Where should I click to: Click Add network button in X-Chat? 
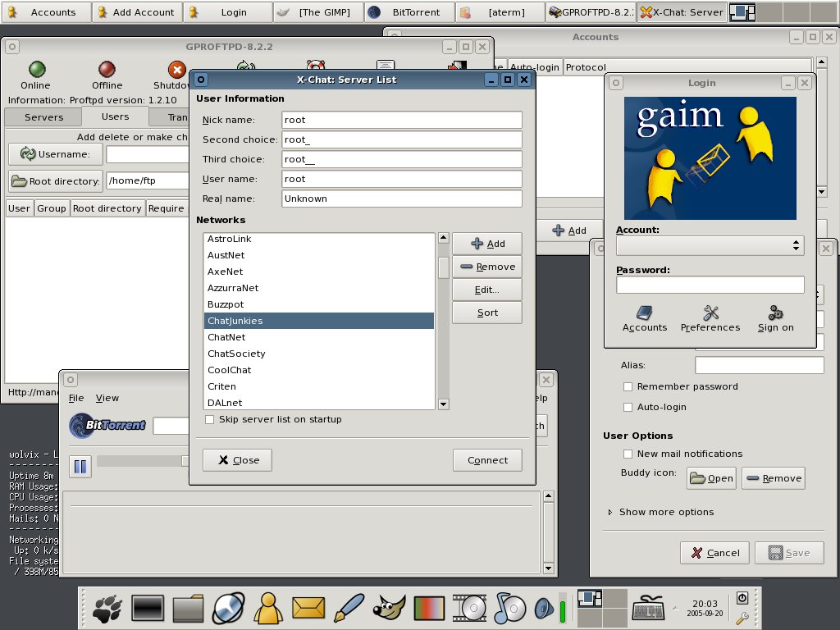pos(487,244)
